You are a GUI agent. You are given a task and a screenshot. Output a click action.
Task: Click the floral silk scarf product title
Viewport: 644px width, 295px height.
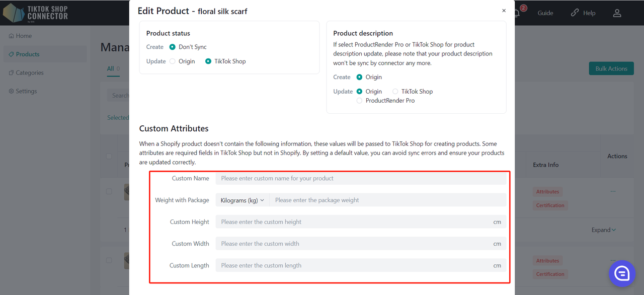(x=223, y=11)
